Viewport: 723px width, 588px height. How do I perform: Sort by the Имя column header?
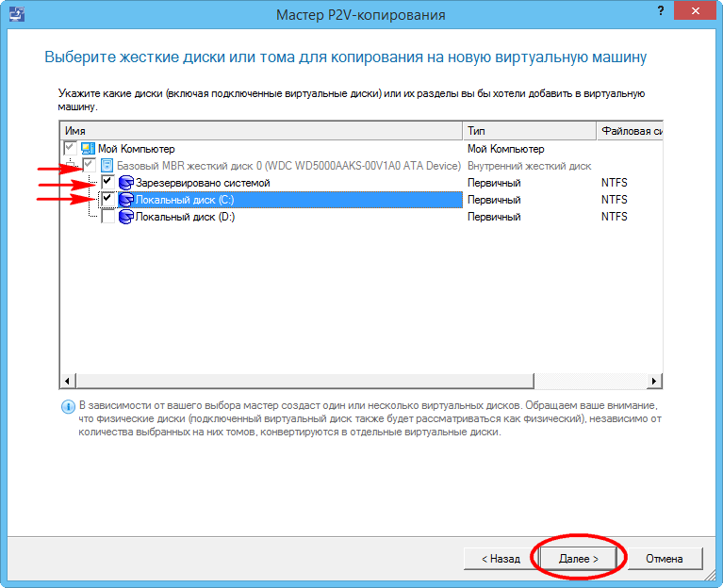(261, 131)
